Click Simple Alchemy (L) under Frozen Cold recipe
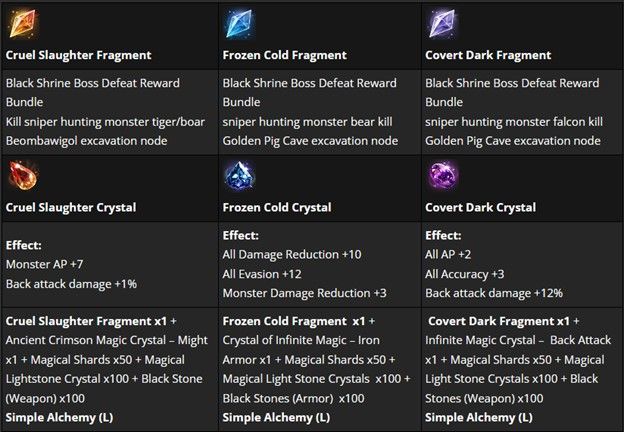Screen dimensions: 624x432 click(276, 418)
